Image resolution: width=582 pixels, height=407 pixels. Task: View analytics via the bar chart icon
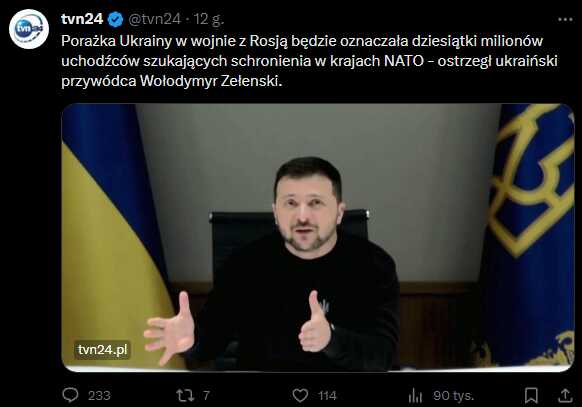[x=415, y=395]
